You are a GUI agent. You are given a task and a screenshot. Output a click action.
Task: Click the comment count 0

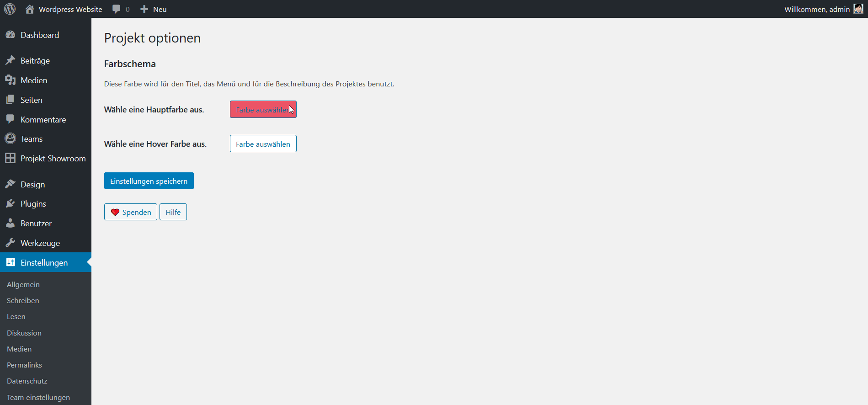click(128, 9)
